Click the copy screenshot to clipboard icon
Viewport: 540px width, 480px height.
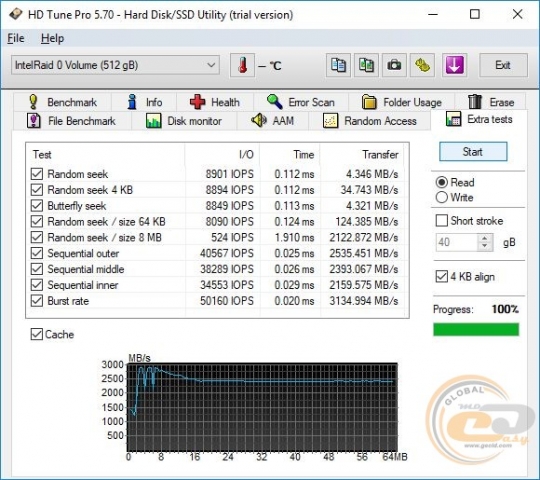tap(366, 65)
